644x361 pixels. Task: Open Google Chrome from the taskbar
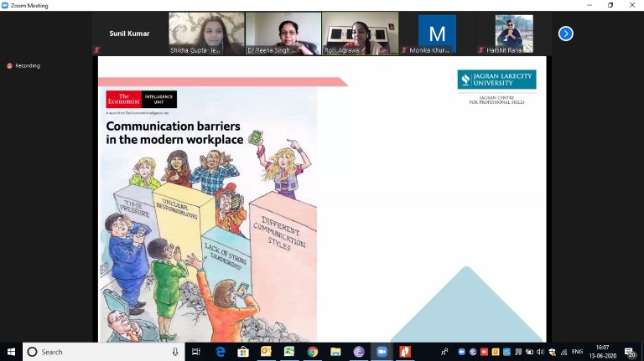(312, 352)
